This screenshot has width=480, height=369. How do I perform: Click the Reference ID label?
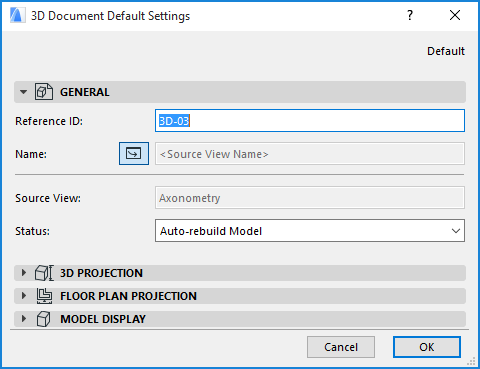[49, 121]
